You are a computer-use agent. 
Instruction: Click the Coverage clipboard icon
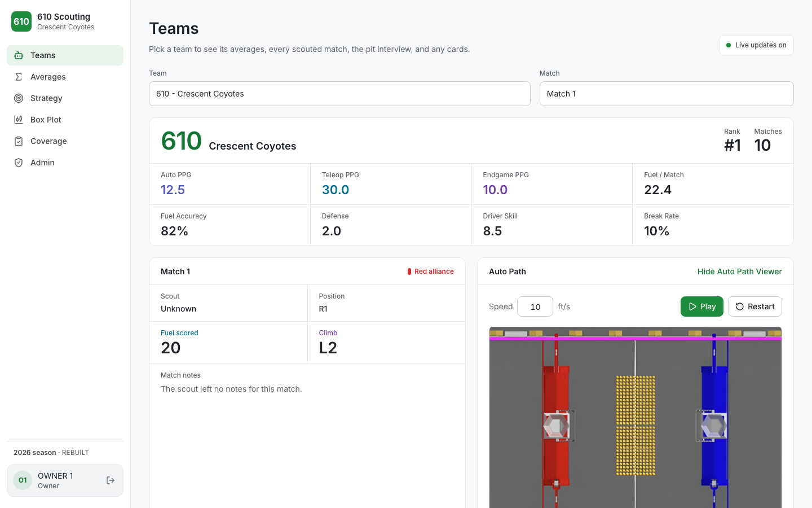click(x=19, y=141)
